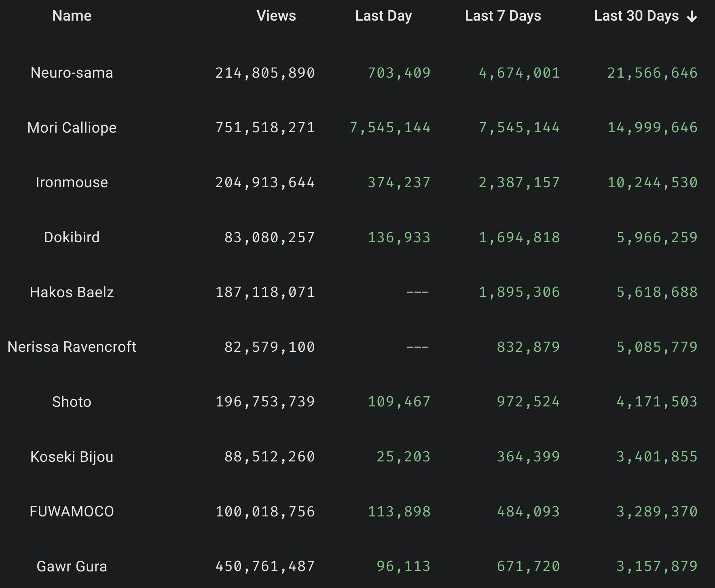This screenshot has height=588, width=715.
Task: Click Dokibird's 7-day value 1,694,818
Action: [520, 237]
